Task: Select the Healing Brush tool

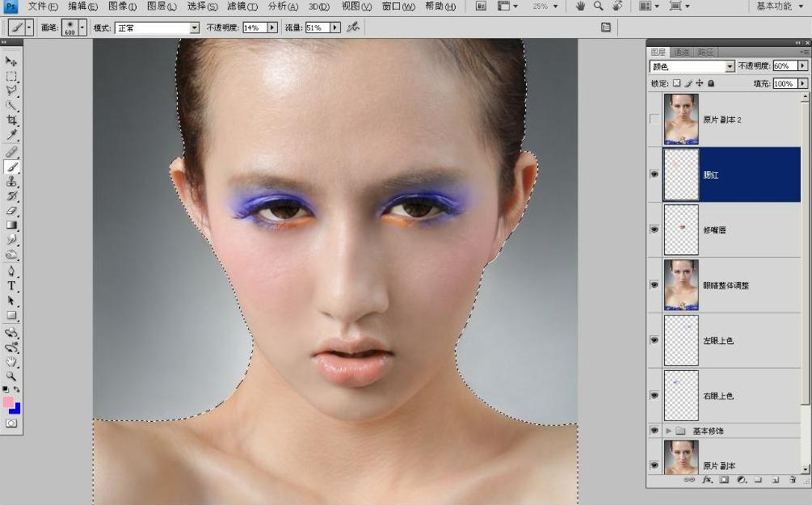Action: point(11,152)
